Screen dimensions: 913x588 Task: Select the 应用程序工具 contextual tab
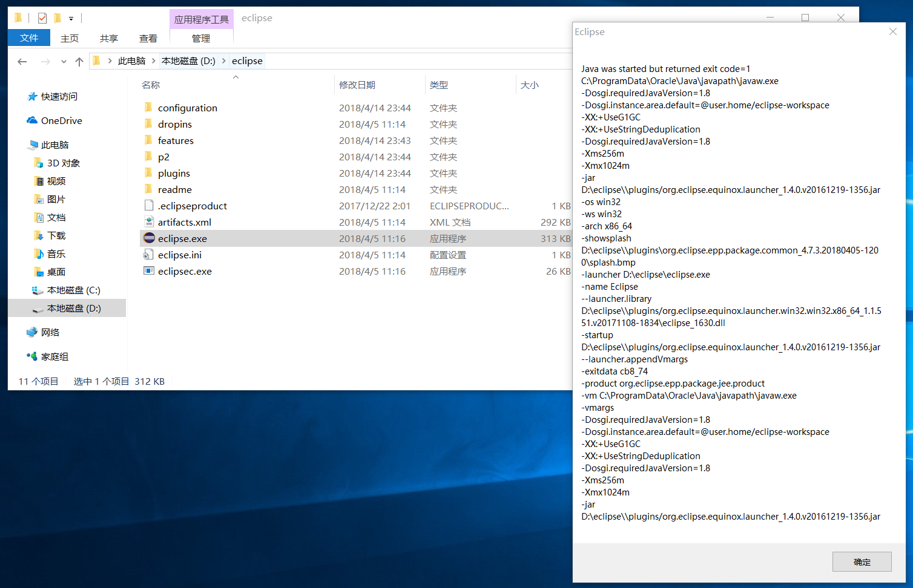202,19
